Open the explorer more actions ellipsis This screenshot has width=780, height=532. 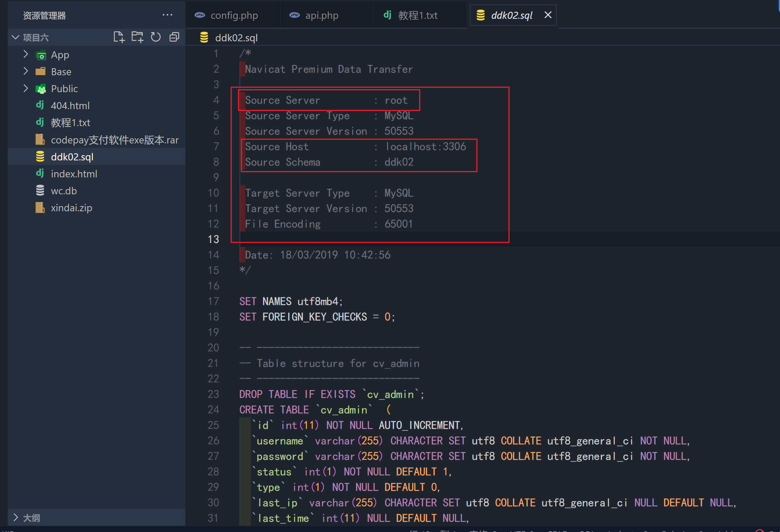168,15
